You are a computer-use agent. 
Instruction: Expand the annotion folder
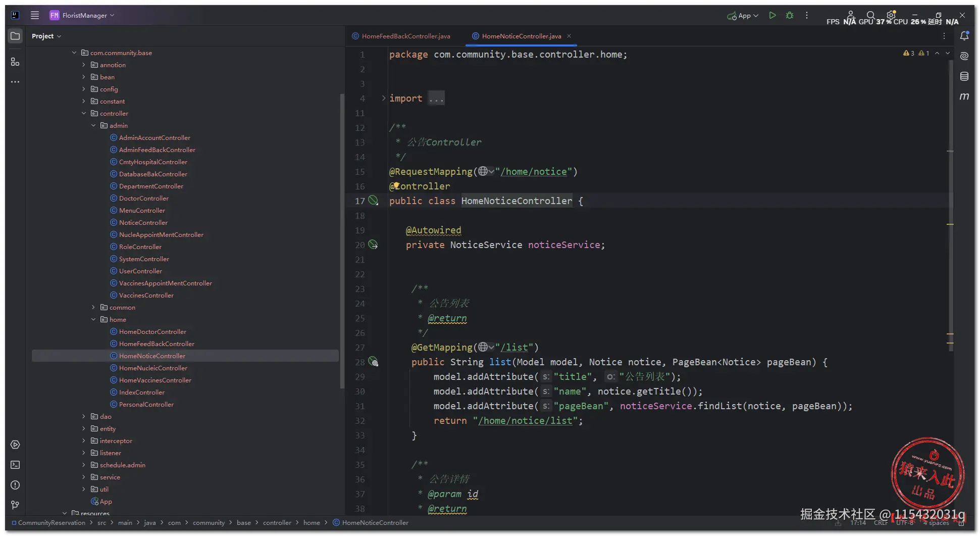tap(84, 65)
